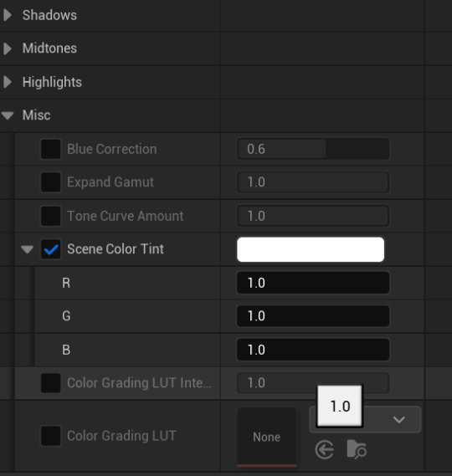Uncheck the Scene Color Tint checkbox
This screenshot has width=452, height=476.
pos(51,249)
